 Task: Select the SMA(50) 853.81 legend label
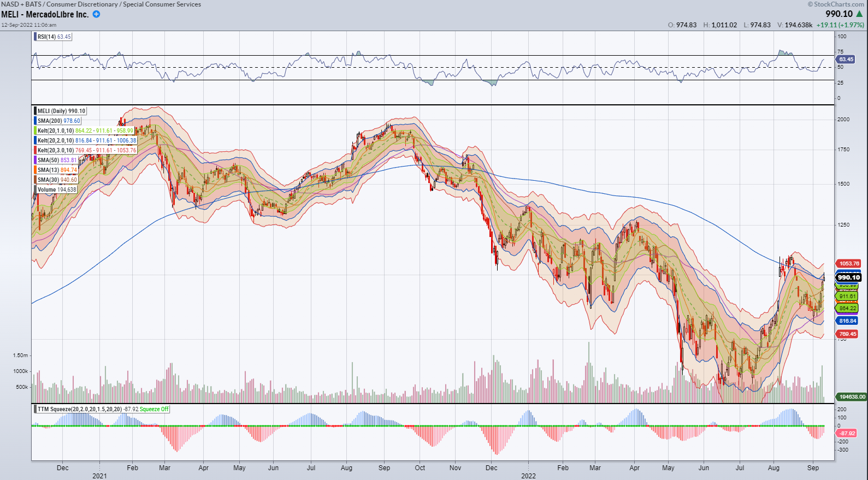(56, 160)
